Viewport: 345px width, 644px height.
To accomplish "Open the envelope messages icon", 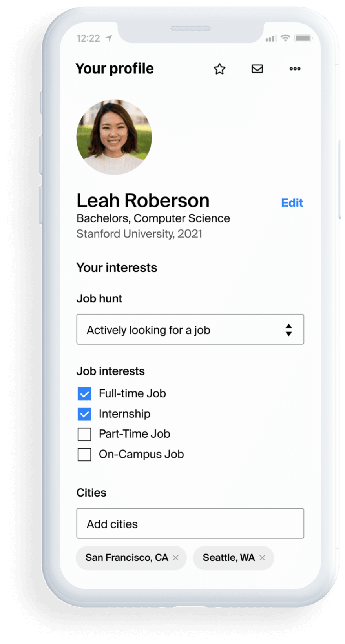I will (257, 69).
